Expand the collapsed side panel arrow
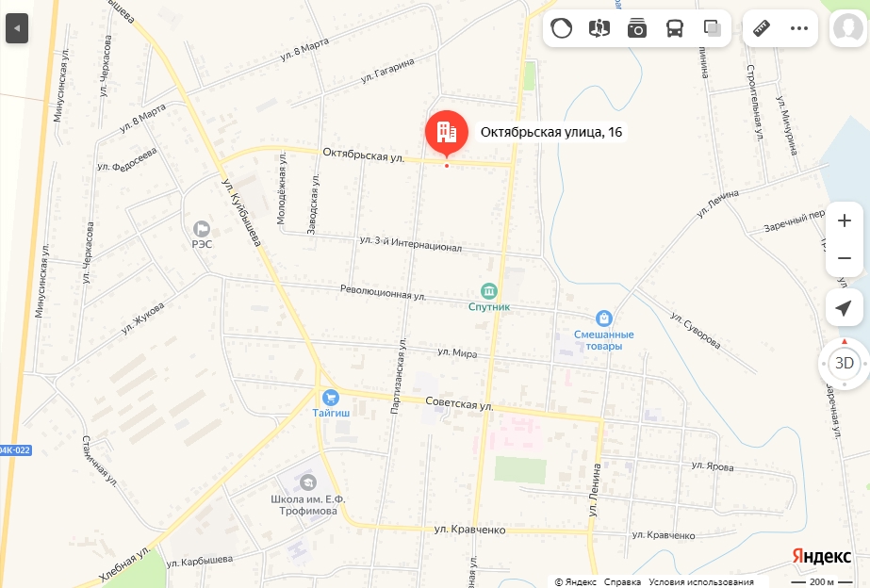The image size is (870, 588). coord(17,28)
